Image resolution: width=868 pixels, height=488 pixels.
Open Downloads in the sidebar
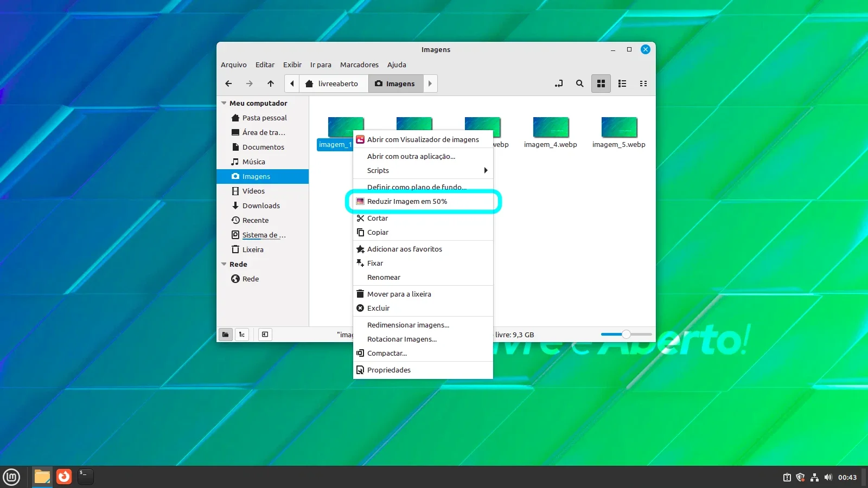[x=263, y=206]
